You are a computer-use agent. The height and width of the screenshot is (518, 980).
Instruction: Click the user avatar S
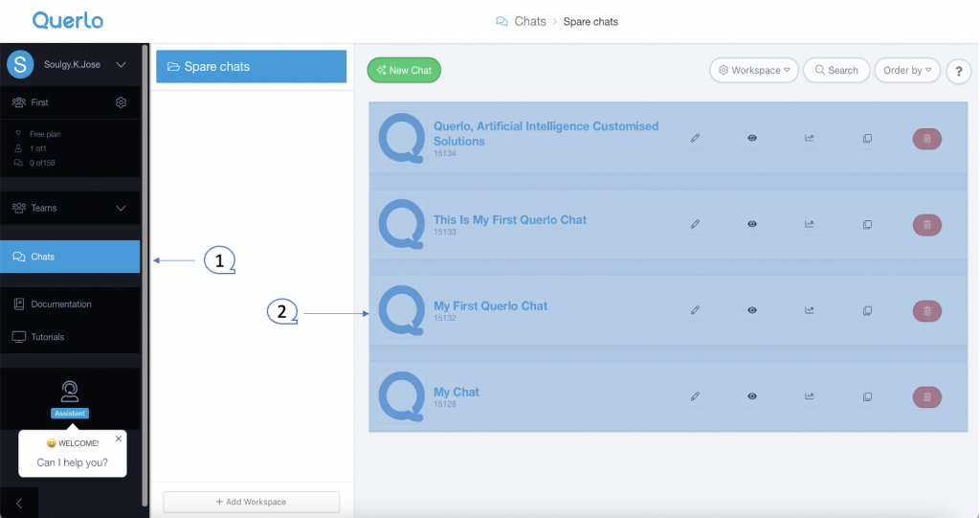coord(20,64)
